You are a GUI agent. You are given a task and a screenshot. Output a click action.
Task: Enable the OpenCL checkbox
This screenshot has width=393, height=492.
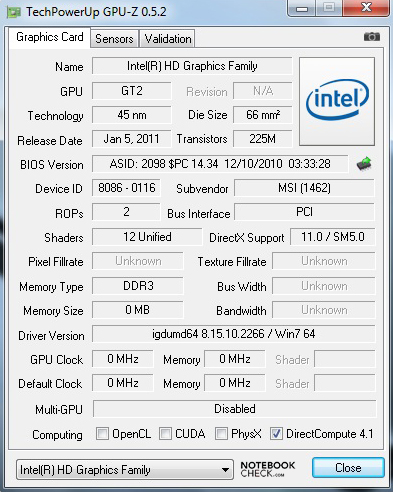102,434
